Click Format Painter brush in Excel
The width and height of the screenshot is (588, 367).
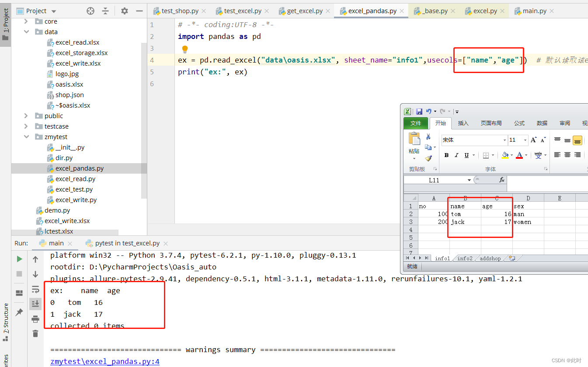point(428,158)
